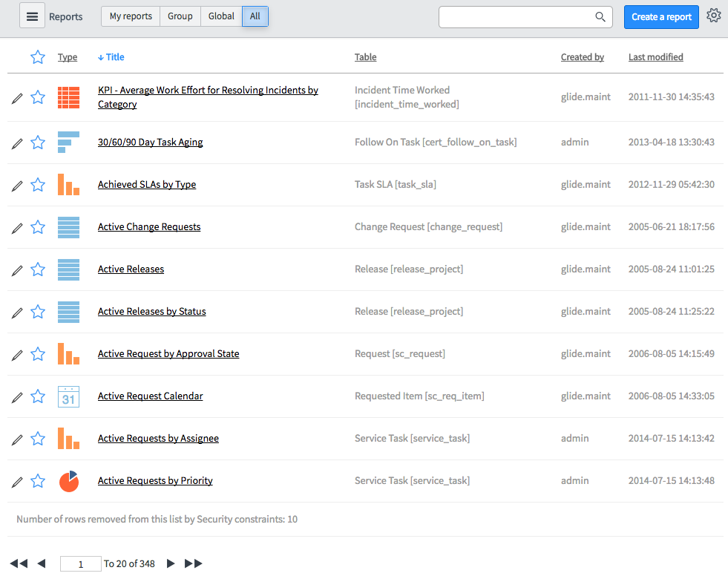Jump to the last page of reports
Image resolution: width=728 pixels, height=579 pixels.
194,563
